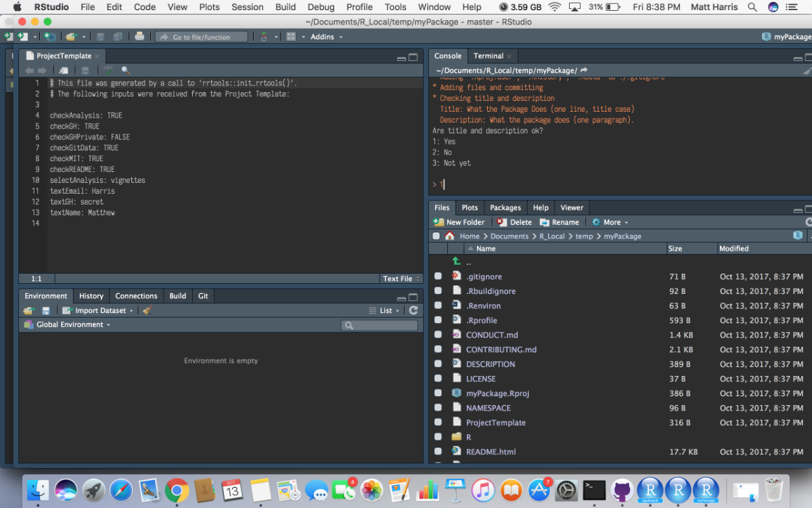
Task: Click the New File icon in main toolbar
Action: (x=22, y=37)
